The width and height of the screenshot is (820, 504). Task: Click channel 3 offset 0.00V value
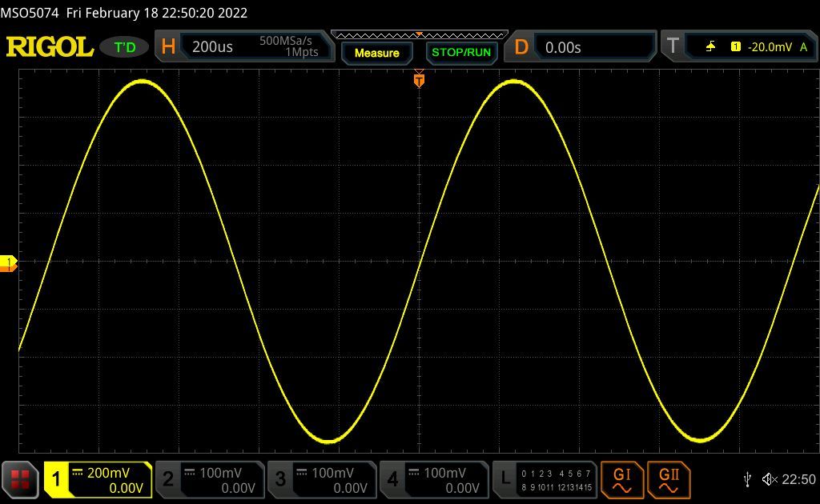click(351, 488)
